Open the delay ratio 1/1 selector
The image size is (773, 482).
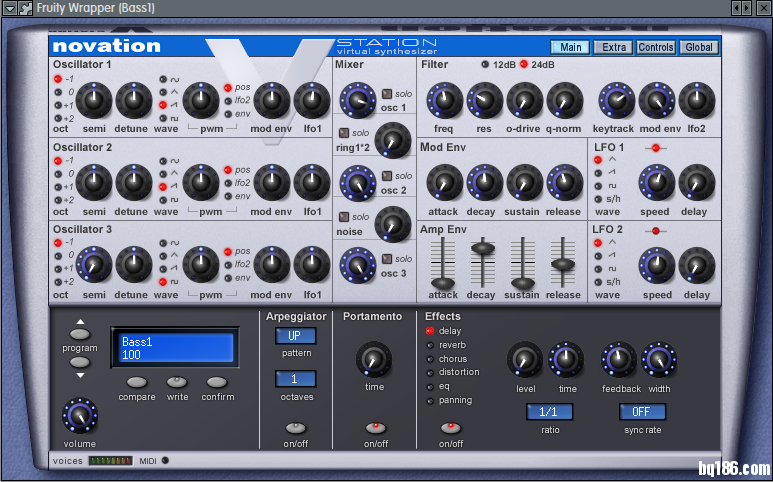tap(550, 412)
